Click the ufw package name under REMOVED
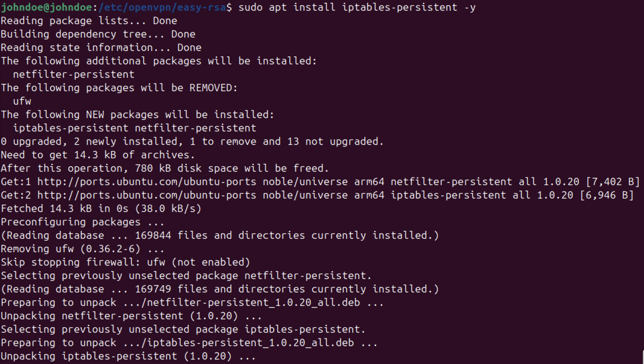644x364 pixels. 22,101
